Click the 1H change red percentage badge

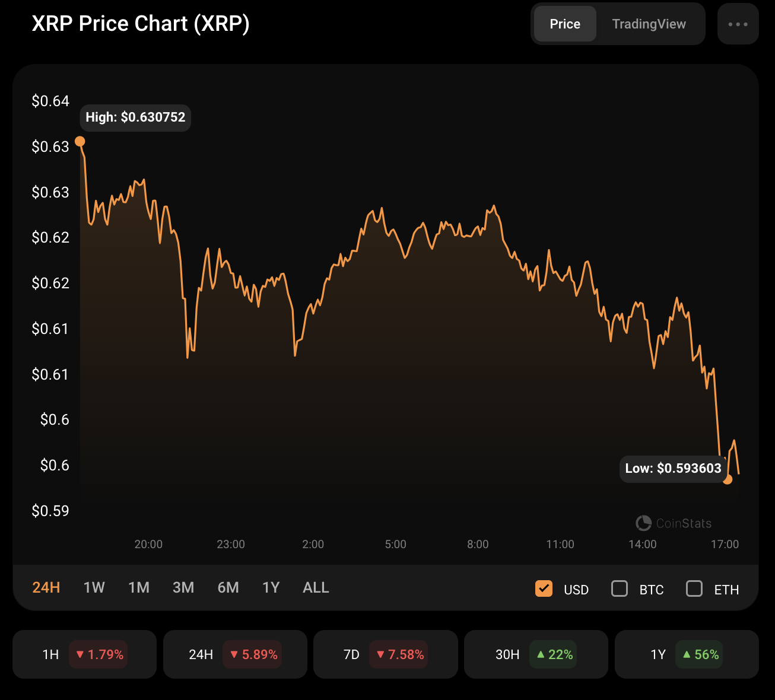click(x=99, y=654)
